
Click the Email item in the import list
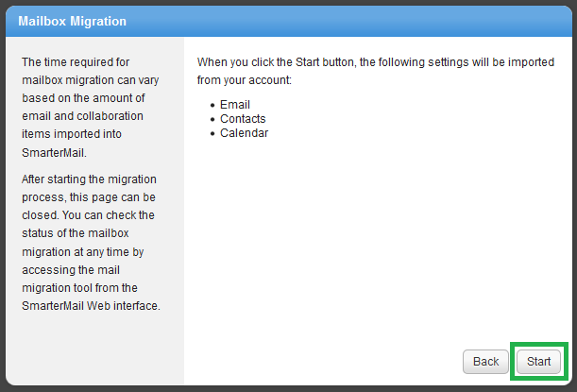[x=235, y=105]
